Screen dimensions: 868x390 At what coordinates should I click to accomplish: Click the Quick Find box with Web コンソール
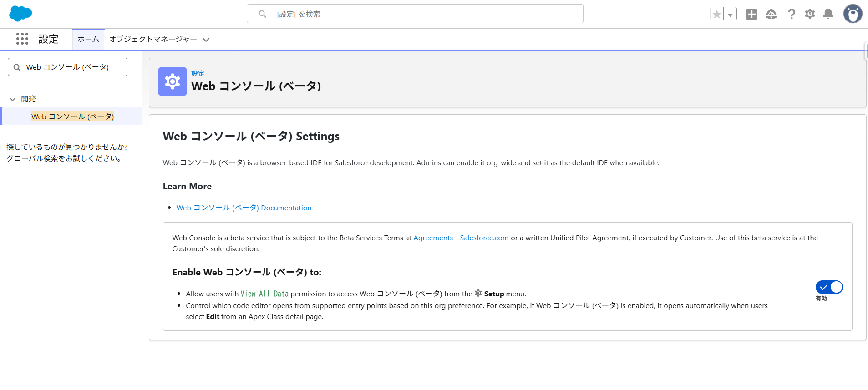67,67
